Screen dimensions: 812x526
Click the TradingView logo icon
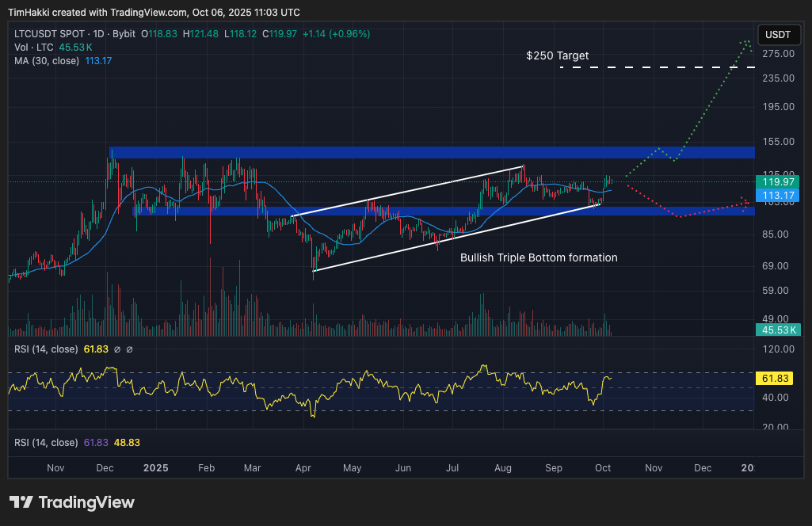pos(21,502)
